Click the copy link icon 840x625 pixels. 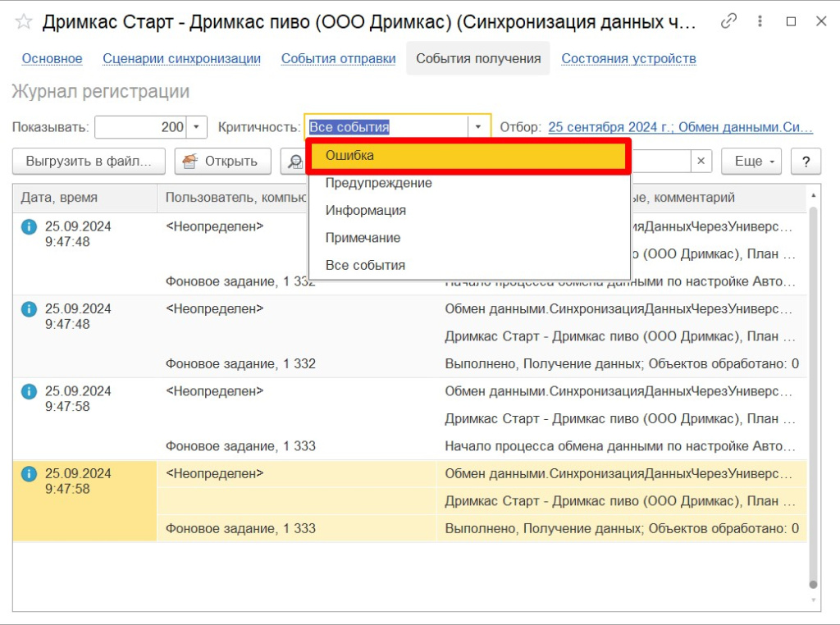coord(728,22)
